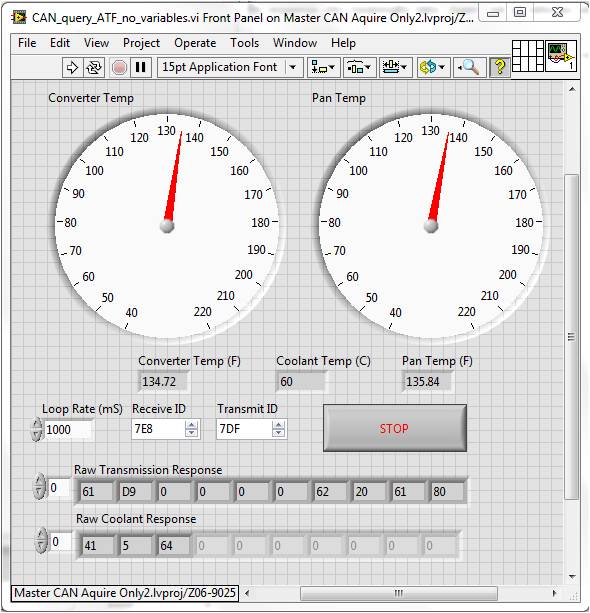This screenshot has width=590, height=613.
Task: Click the horizontal scrollbar thumb
Action: [x=398, y=593]
